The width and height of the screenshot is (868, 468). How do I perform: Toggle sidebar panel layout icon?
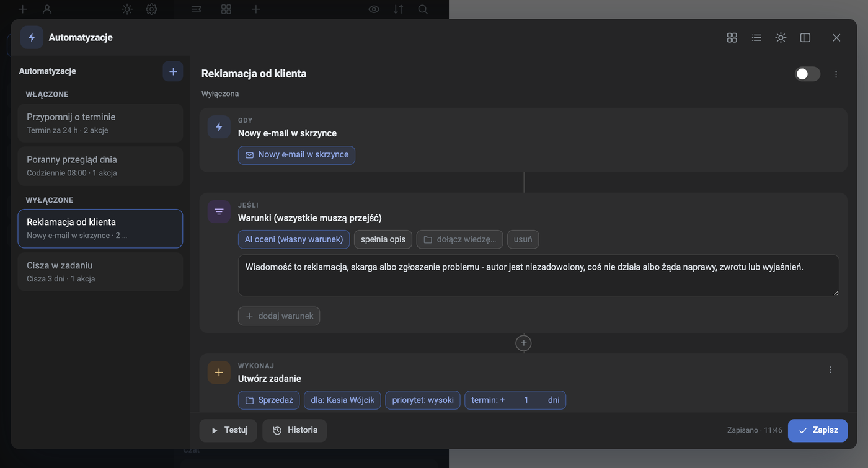tap(805, 38)
